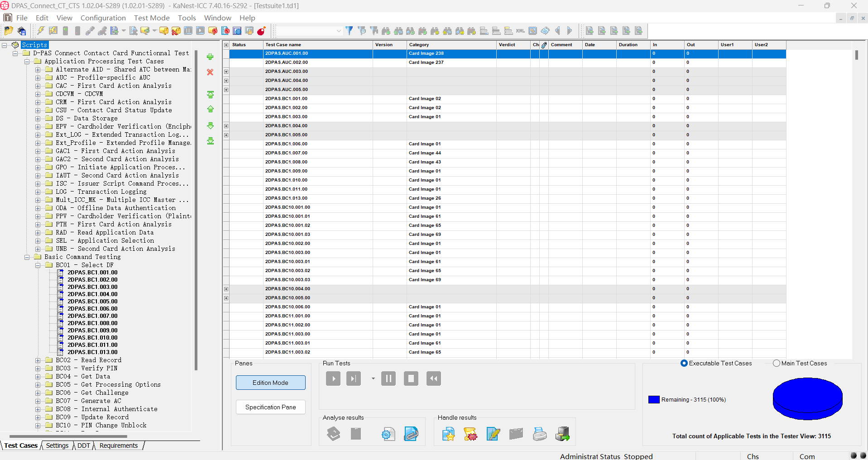Click the red bomb icon in toolbar

(x=261, y=31)
